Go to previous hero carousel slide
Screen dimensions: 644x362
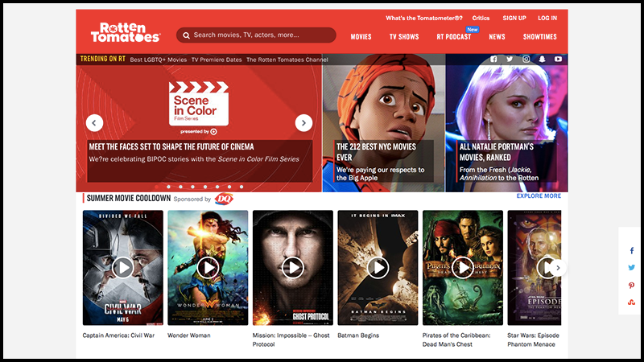[x=94, y=123]
